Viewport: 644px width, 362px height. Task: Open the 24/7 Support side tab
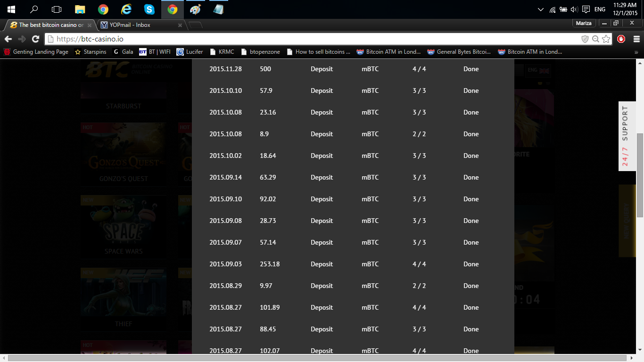(x=627, y=136)
